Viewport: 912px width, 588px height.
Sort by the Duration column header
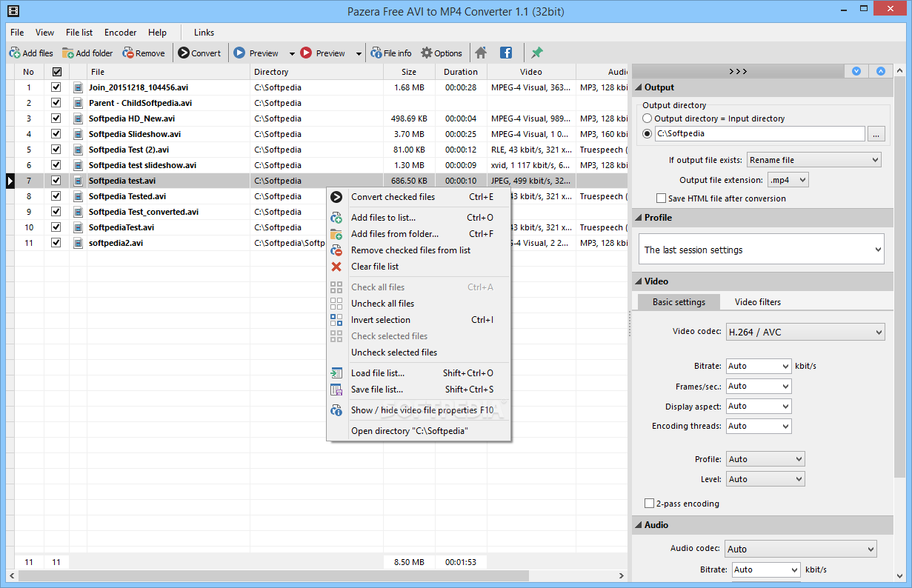coord(461,72)
